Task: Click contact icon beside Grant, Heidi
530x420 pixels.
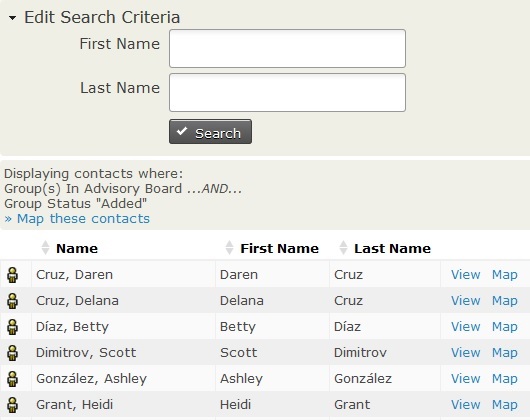Action: 13,405
